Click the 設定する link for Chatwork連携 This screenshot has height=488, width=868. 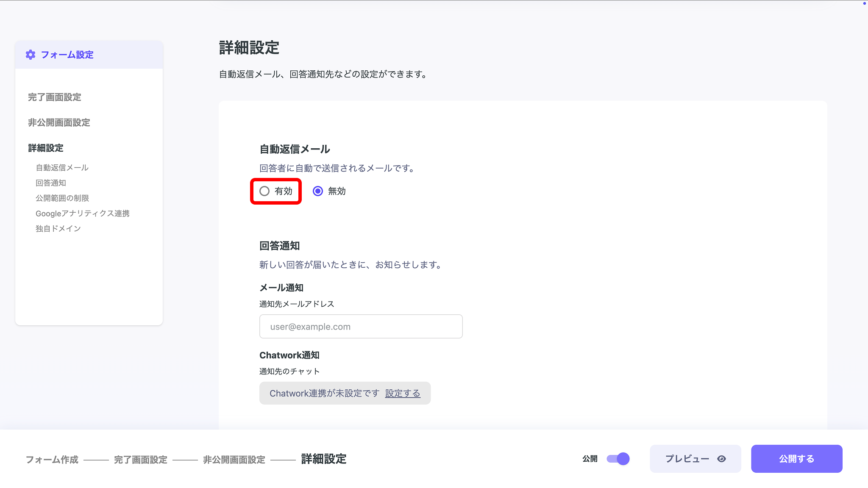tap(402, 393)
